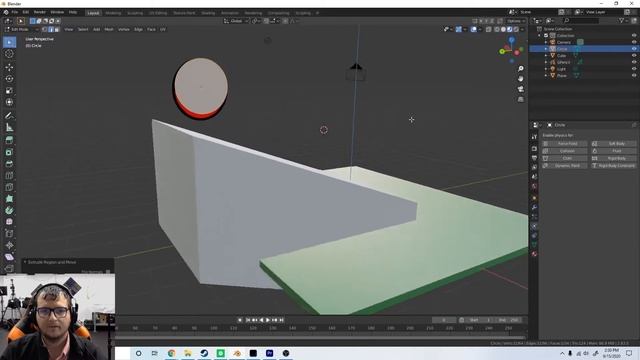
Task: Toggle visibility of Camera in outliner
Action: tap(634, 42)
